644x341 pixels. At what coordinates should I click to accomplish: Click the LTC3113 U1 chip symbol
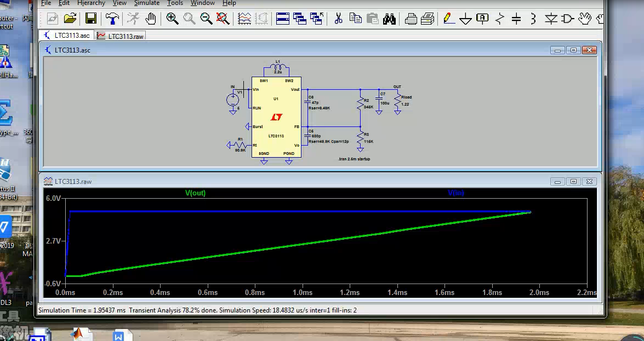276,117
